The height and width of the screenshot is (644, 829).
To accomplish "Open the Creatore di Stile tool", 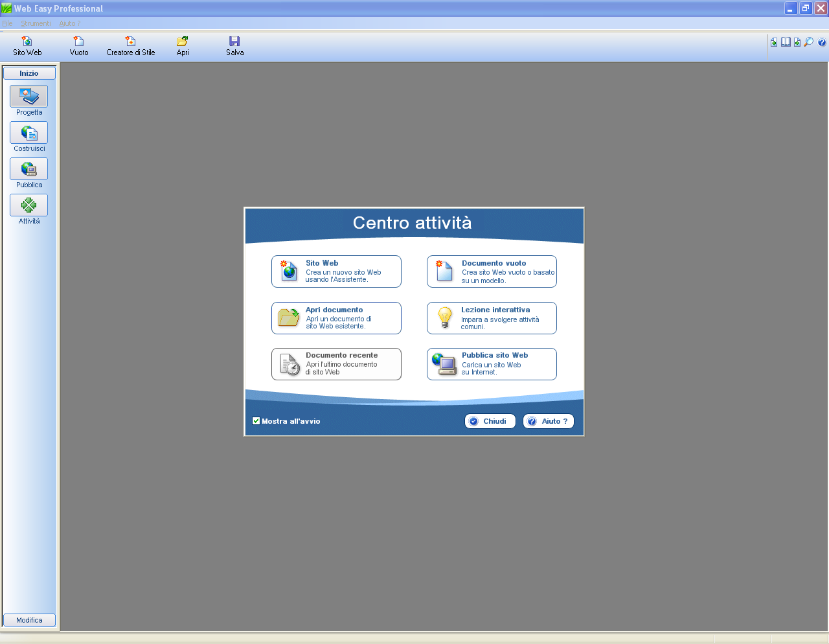I will click(131, 45).
